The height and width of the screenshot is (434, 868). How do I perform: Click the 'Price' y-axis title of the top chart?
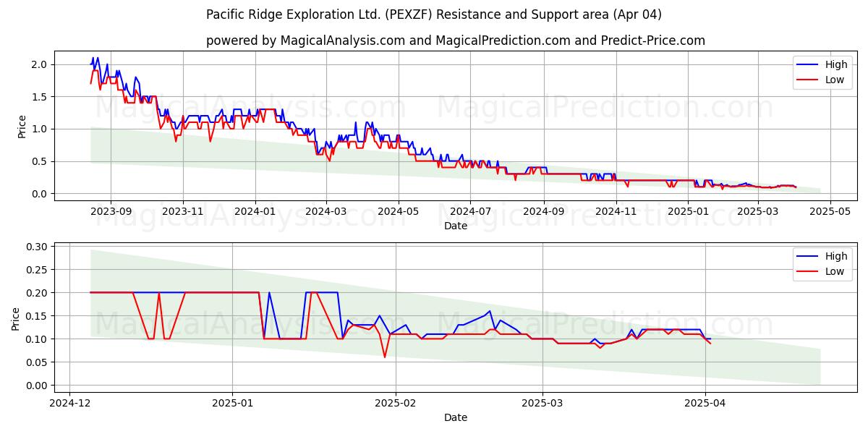click(22, 126)
